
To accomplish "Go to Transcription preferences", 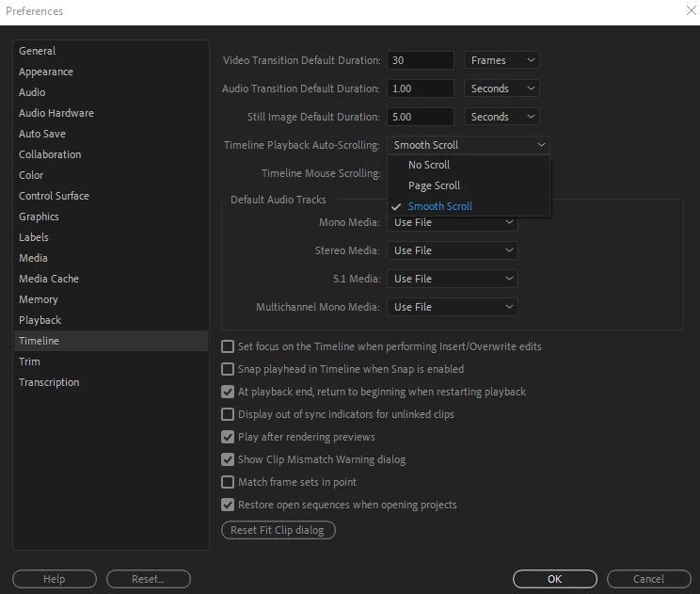I will [x=111, y=382].
